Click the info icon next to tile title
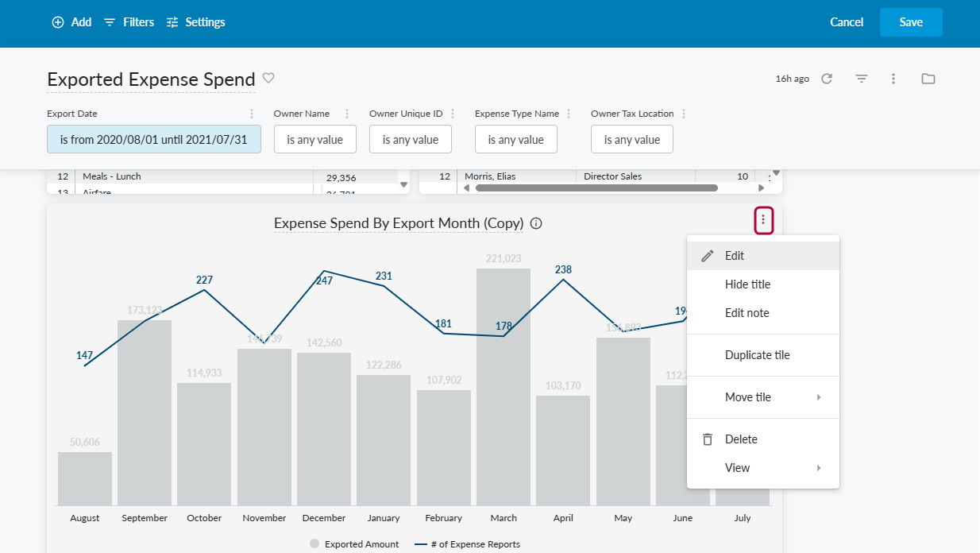 pos(536,223)
